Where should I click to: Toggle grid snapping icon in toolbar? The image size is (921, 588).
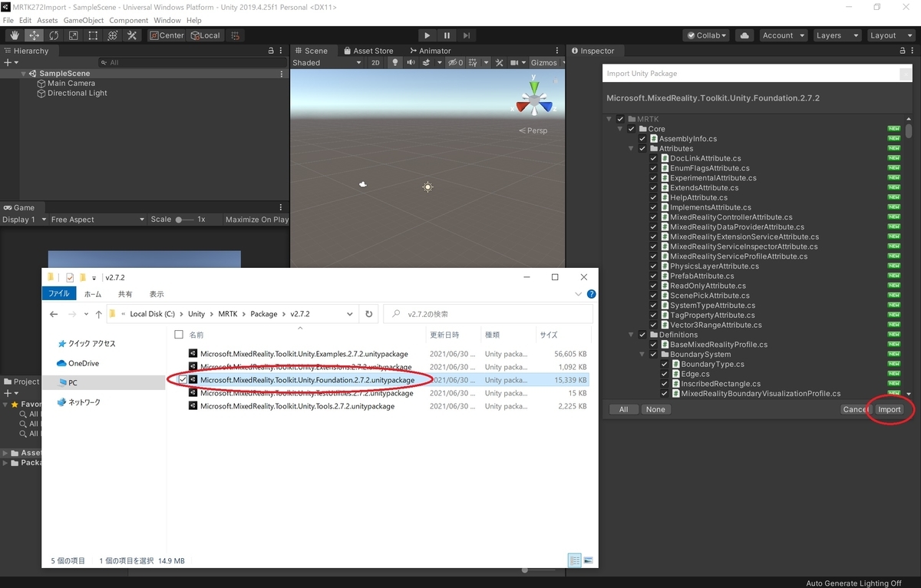(x=236, y=35)
